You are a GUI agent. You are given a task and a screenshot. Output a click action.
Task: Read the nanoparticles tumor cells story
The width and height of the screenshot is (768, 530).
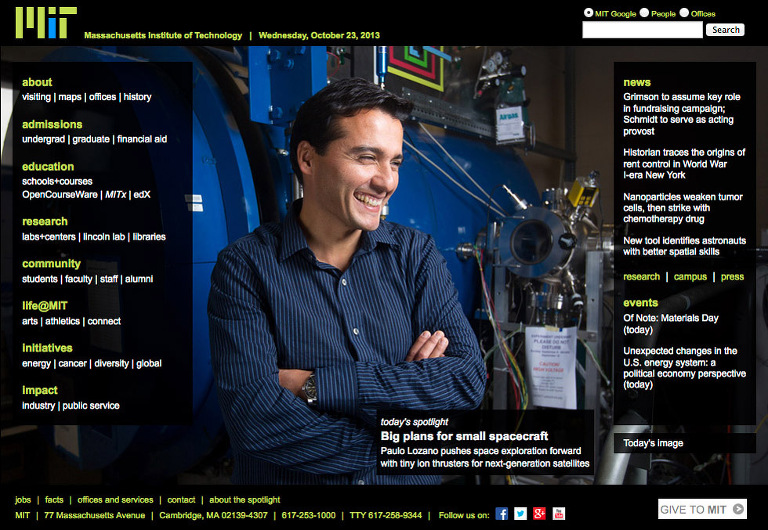683,208
